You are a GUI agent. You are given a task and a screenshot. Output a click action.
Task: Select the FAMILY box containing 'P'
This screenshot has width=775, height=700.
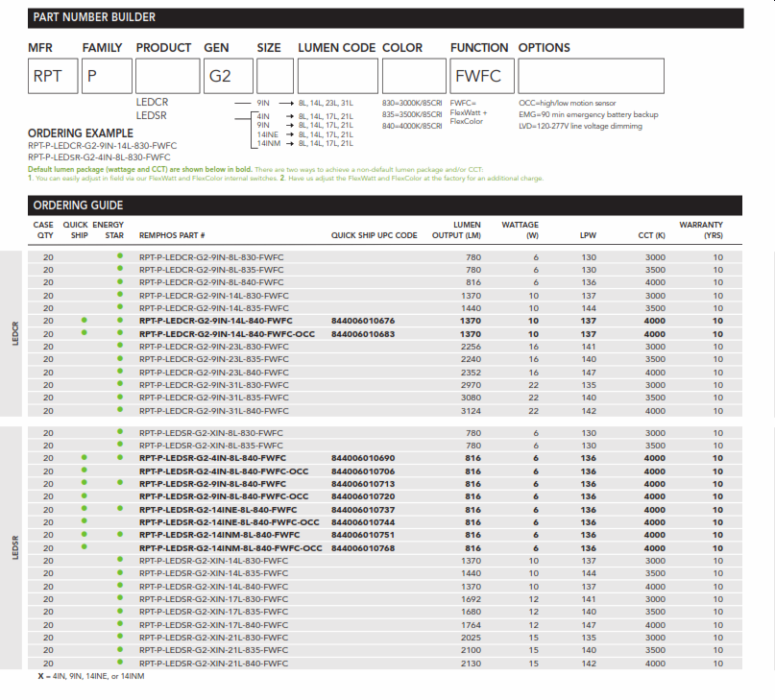point(107,76)
